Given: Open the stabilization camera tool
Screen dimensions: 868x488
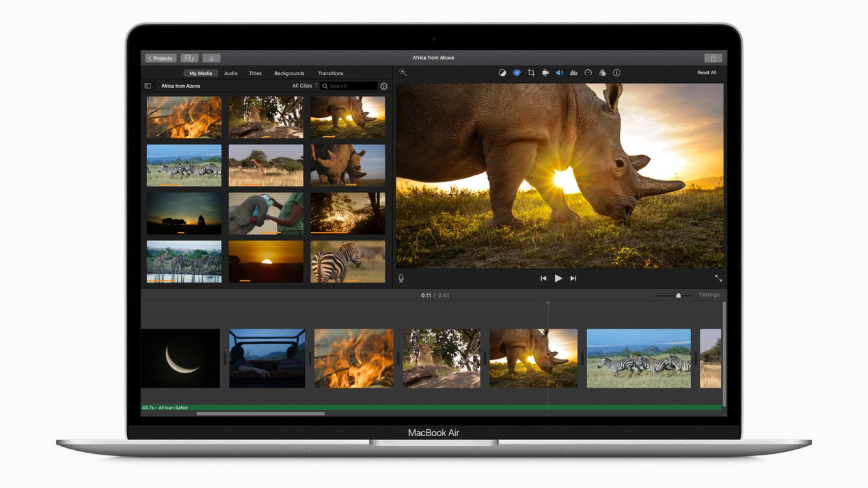Looking at the screenshot, I should click(545, 73).
